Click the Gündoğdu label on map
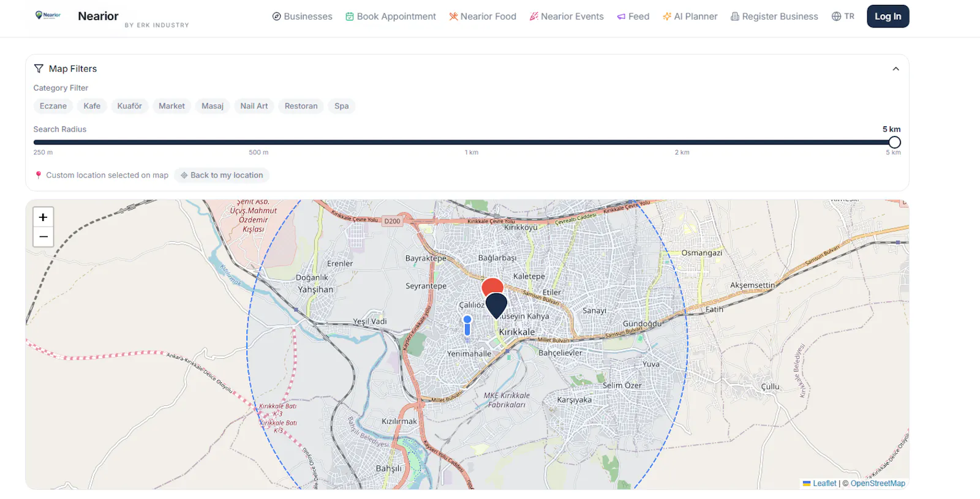The image size is (980, 499). tap(642, 323)
